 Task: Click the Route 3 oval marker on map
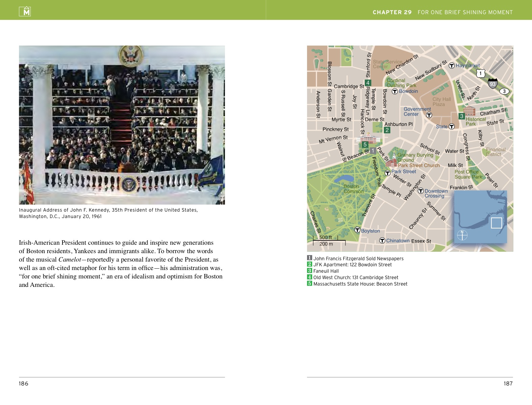(x=504, y=91)
